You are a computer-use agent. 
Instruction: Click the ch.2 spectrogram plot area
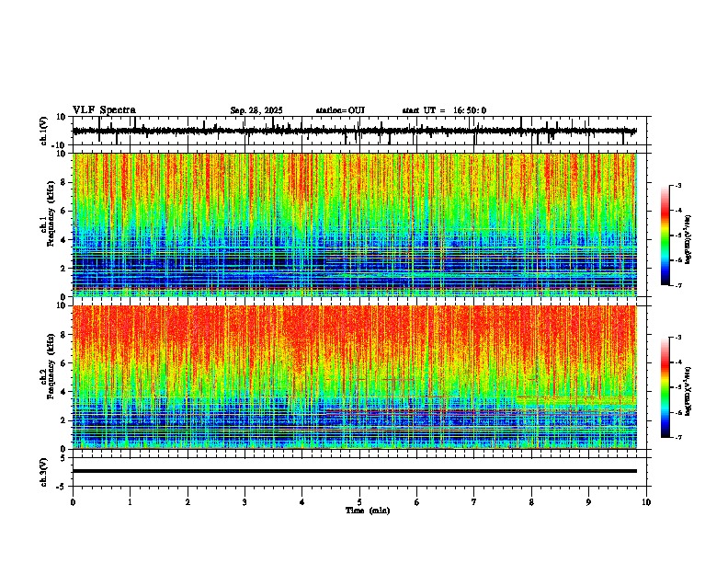pos(355,377)
